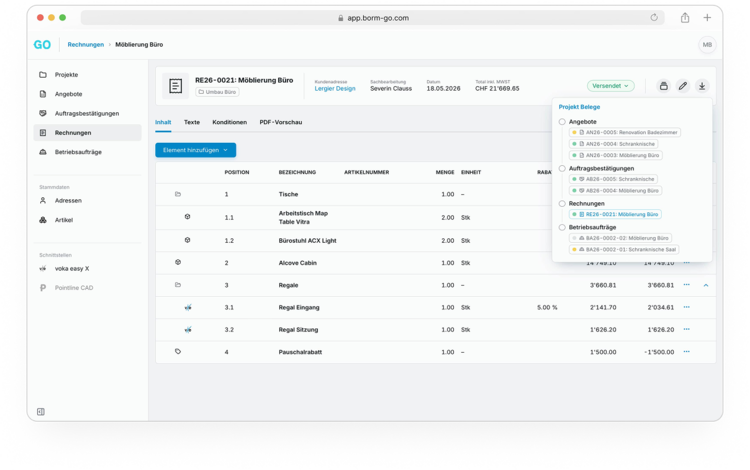Viewport: 750px width, 470px height.
Task: Open more options for Regal Eingang row
Action: pos(686,307)
